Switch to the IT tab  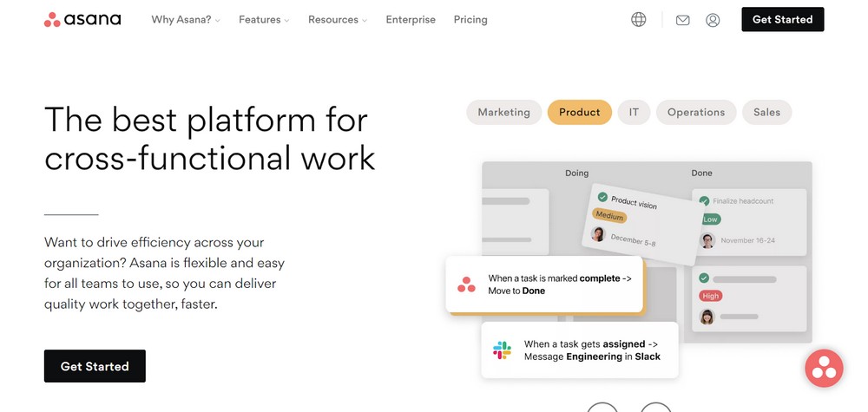pos(634,112)
